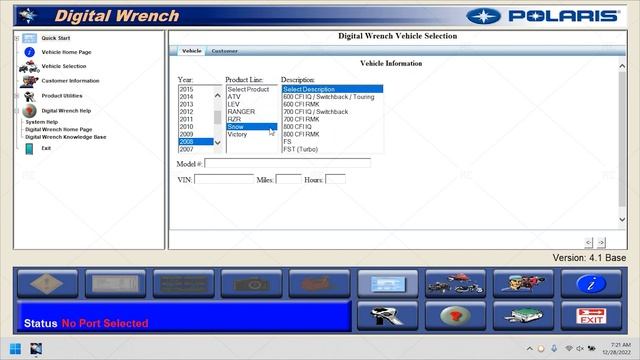Click the Hours input field

[x=336, y=179]
